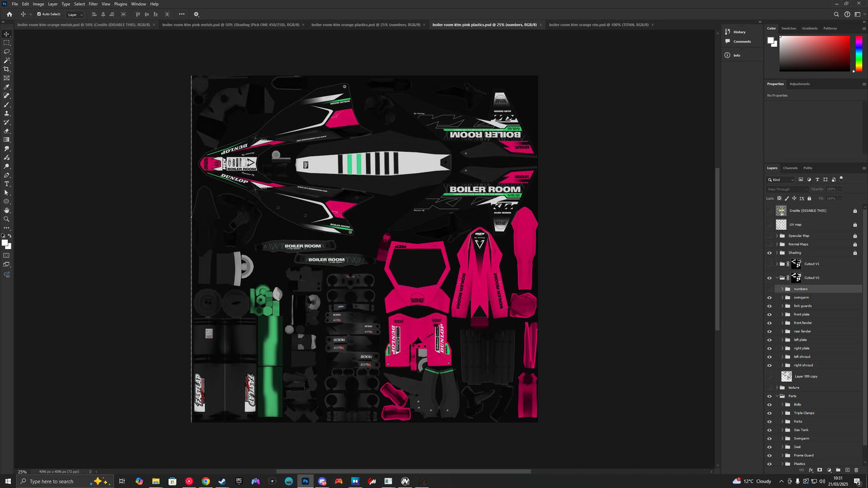The image size is (868, 488).
Task: Collapse the Parts group
Action: [777, 396]
